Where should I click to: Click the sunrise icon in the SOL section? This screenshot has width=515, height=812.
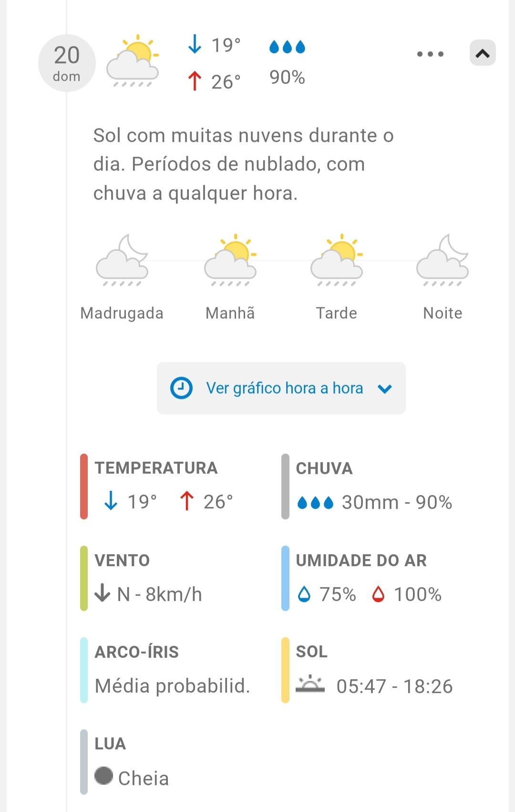310,684
